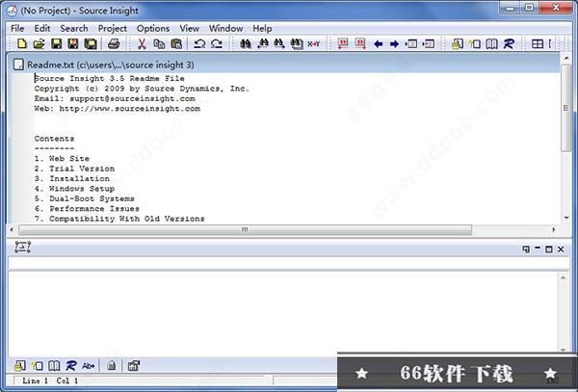The height and width of the screenshot is (392, 578).
Task: Minimize the lower context panel
Action: [x=538, y=248]
